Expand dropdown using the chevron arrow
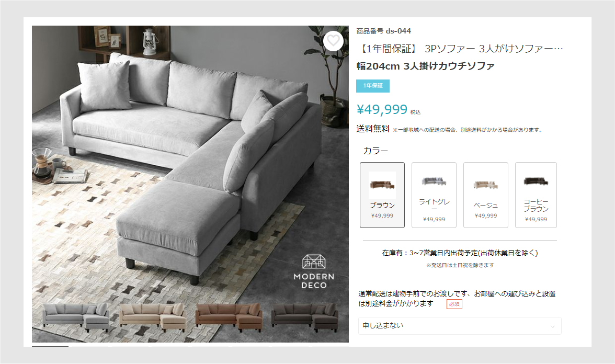Image resolution: width=615 pixels, height=364 pixels. click(x=553, y=326)
